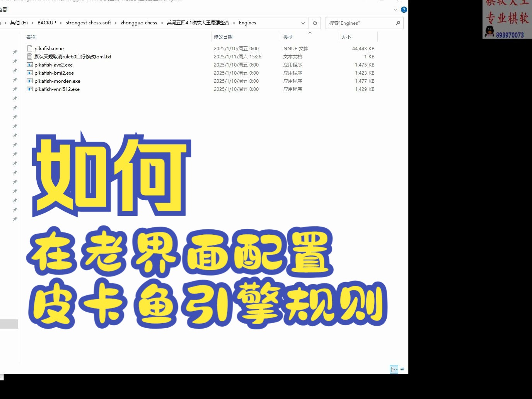Open Explorer help via question mark icon

(x=404, y=10)
